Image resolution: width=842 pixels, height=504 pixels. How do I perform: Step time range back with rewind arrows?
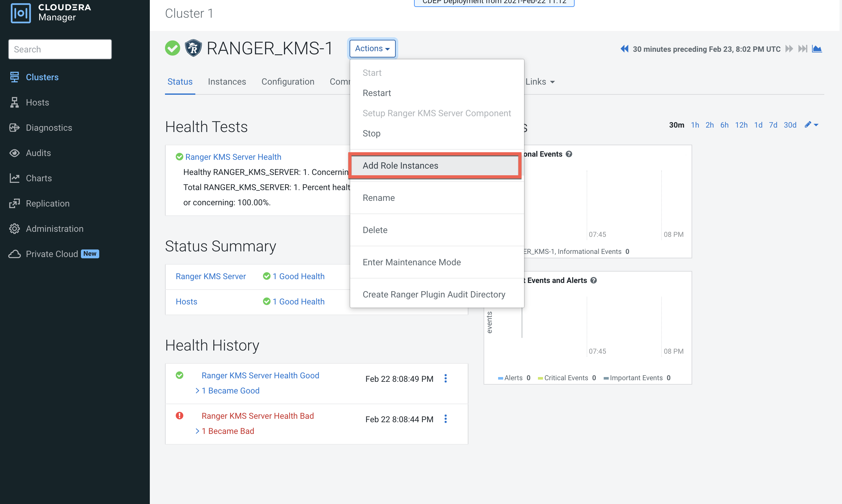click(624, 49)
